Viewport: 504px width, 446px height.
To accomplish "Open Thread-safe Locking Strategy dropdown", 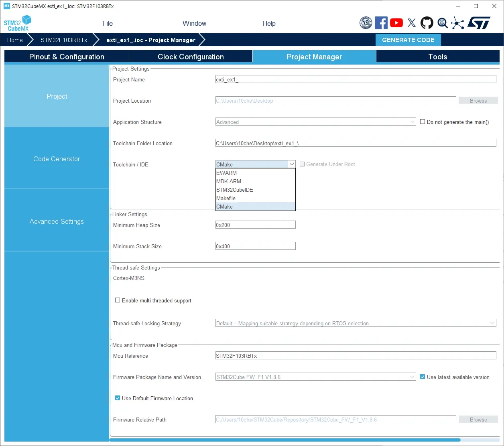I will point(356,323).
